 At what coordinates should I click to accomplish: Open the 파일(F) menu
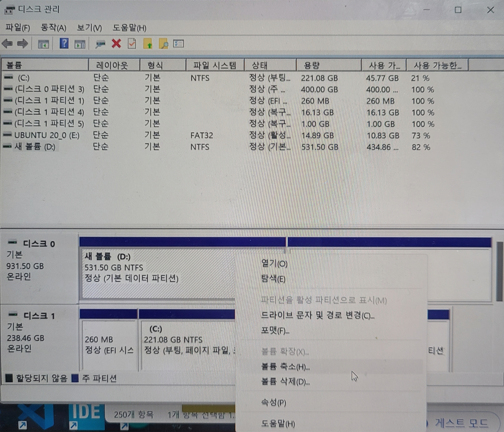click(x=18, y=28)
